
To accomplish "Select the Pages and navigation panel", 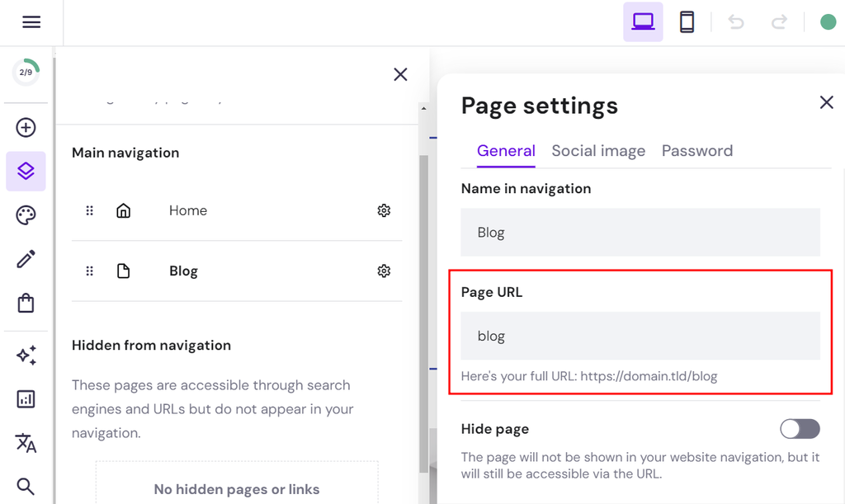I will coord(26,171).
